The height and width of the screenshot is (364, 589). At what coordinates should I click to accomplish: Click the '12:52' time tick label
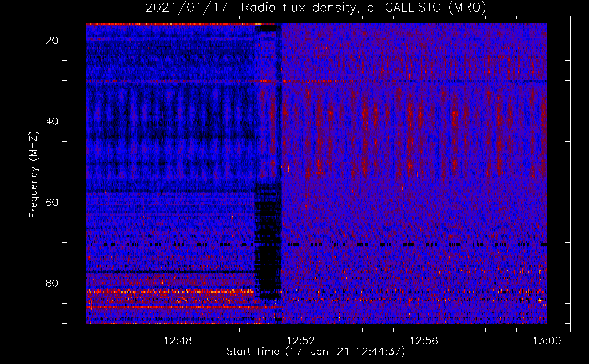[301, 341]
